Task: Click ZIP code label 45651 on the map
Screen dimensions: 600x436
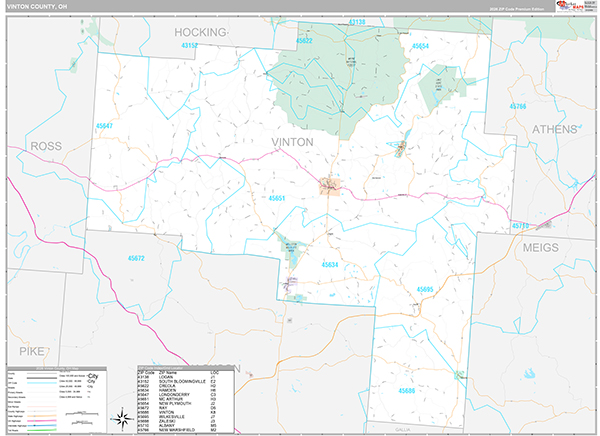Action: click(277, 198)
